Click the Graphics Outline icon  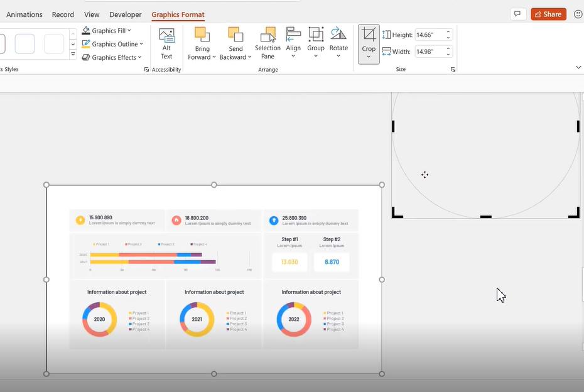click(x=84, y=43)
